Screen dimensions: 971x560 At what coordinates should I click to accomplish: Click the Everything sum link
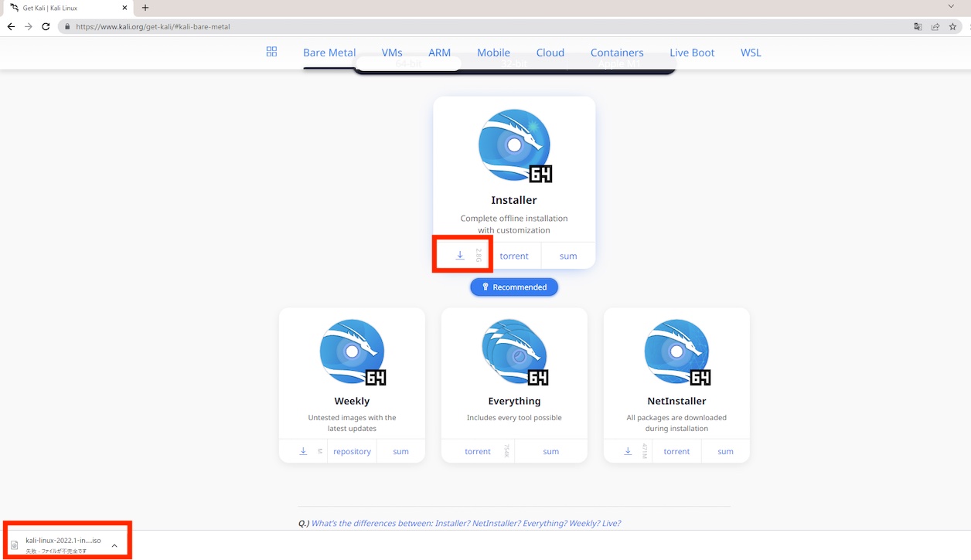pos(551,451)
